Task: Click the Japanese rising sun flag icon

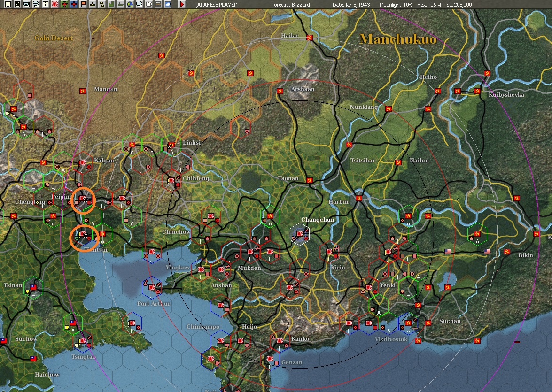Action: point(55,4)
